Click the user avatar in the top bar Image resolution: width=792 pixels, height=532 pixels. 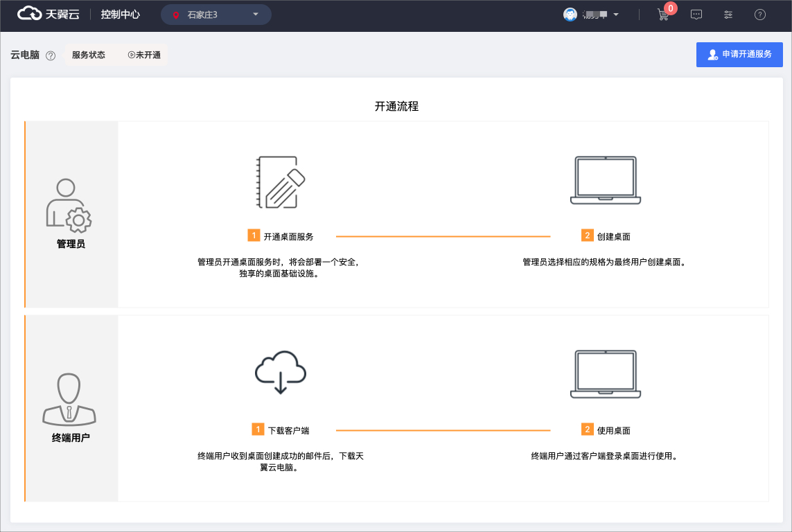(570, 14)
